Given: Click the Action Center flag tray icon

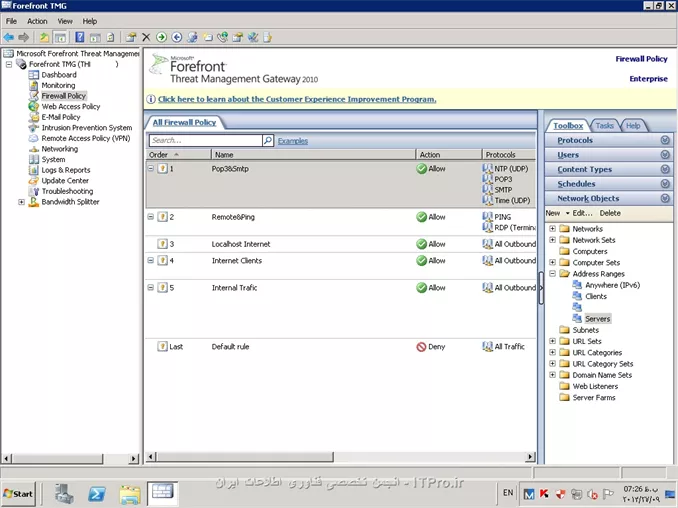Looking at the screenshot, I should pos(608,494).
